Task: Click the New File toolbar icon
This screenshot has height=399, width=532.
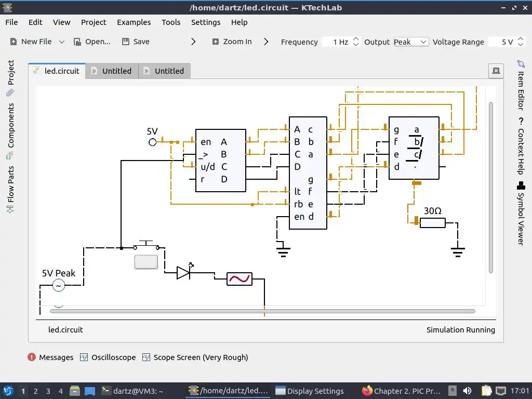Action: click(x=14, y=42)
